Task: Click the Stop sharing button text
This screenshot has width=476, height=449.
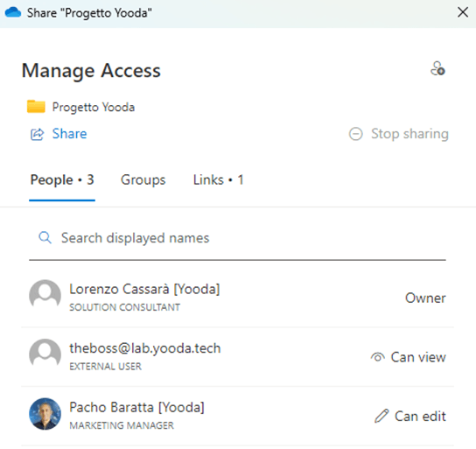Action: 409,134
